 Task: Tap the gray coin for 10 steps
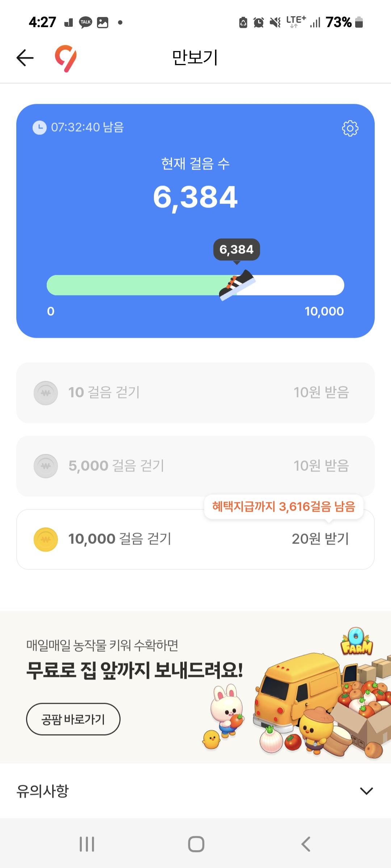click(46, 393)
